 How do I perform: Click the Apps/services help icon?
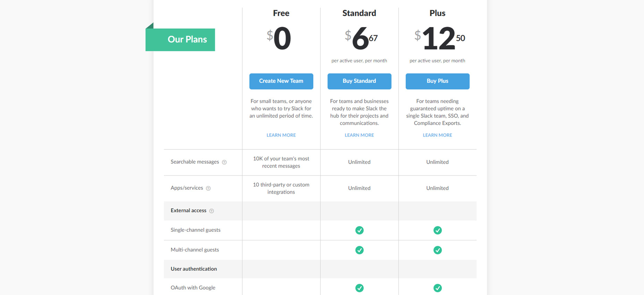point(208,188)
